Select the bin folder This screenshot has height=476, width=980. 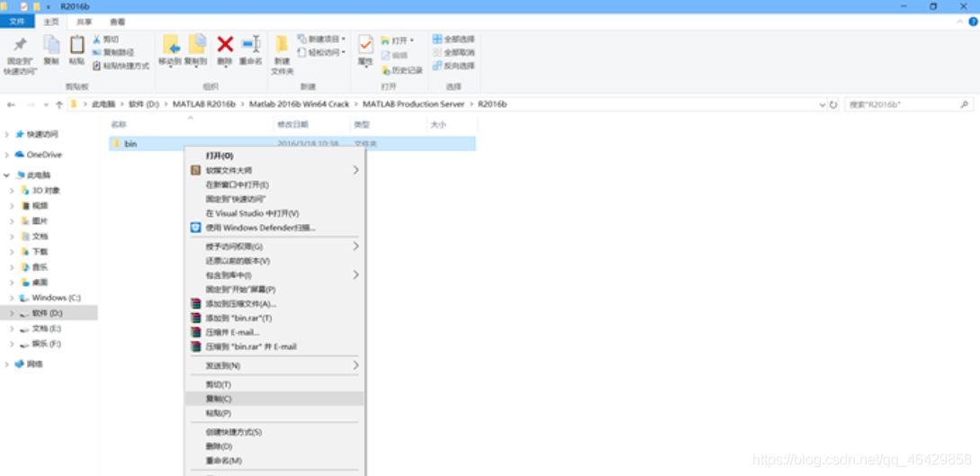pyautogui.click(x=292, y=144)
